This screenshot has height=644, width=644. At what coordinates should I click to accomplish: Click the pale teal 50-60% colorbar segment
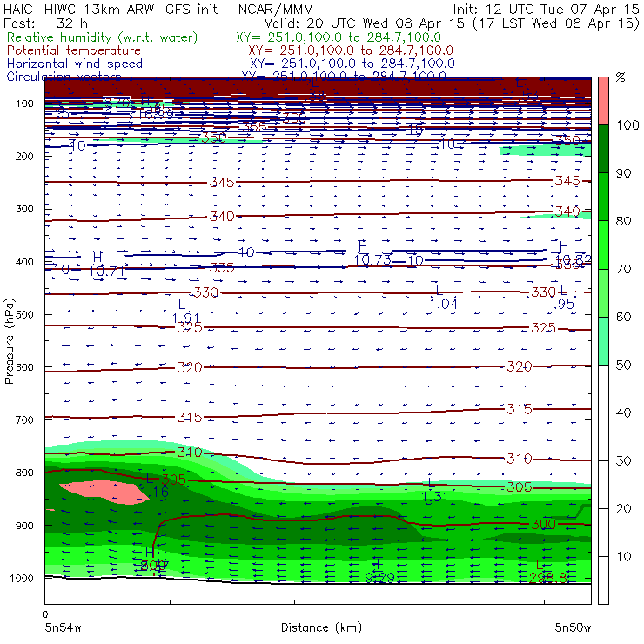coord(603,340)
